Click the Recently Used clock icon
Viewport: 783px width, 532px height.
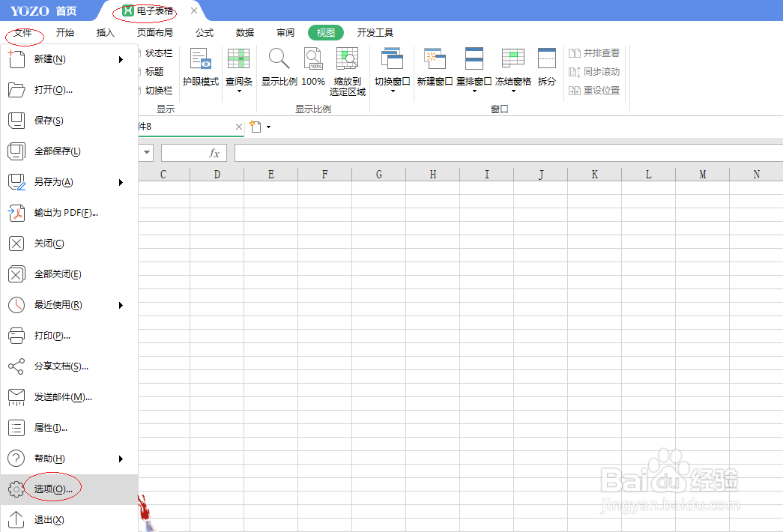pos(16,305)
